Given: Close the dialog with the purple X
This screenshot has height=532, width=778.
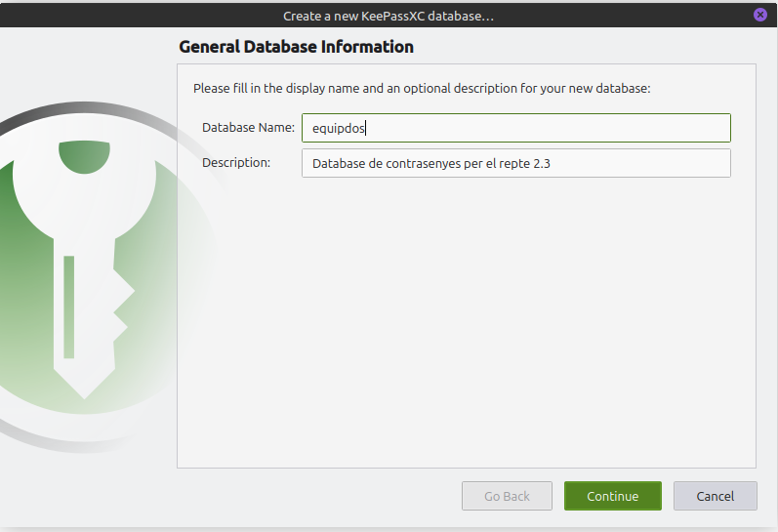Looking at the screenshot, I should click(760, 15).
